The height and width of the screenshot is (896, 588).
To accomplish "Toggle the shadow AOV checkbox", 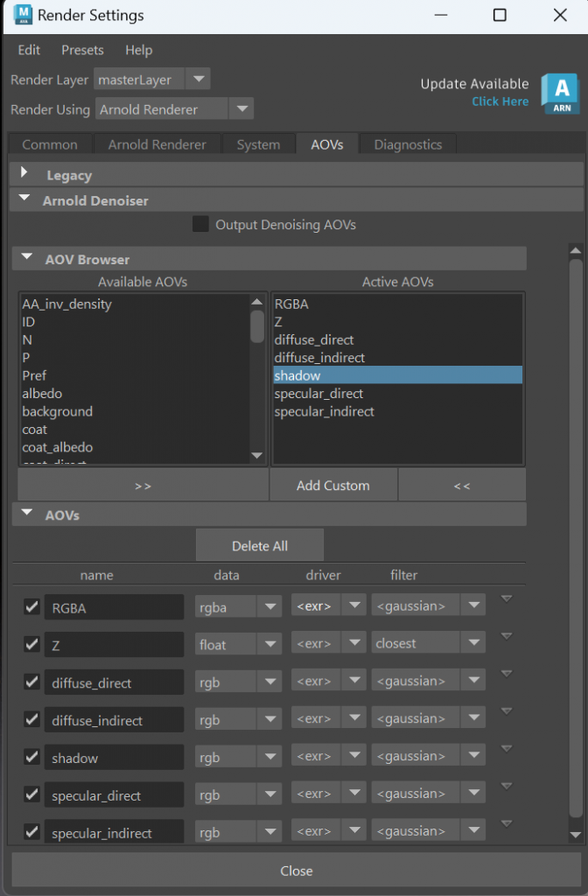I will tap(32, 757).
